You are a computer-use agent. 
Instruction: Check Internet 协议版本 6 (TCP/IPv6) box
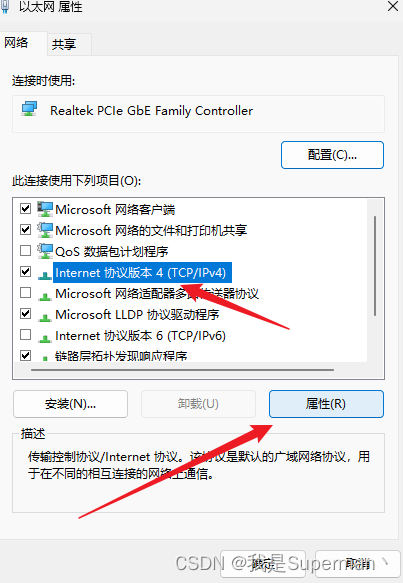pos(25,335)
